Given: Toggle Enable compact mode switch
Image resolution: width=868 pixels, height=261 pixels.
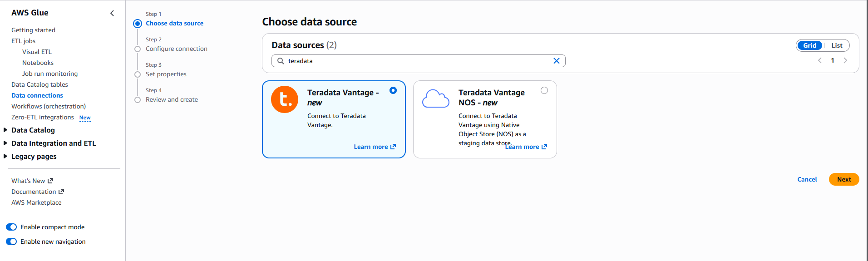Looking at the screenshot, I should pos(11,227).
